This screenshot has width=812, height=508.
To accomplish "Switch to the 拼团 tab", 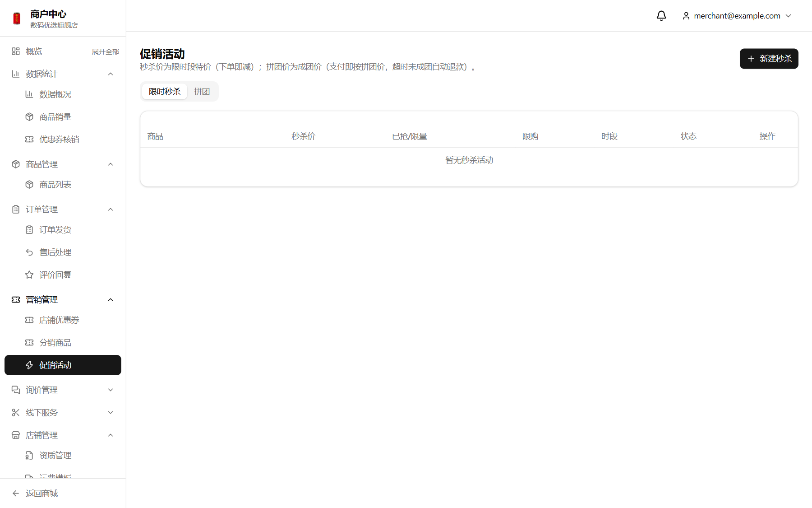I will [x=202, y=92].
